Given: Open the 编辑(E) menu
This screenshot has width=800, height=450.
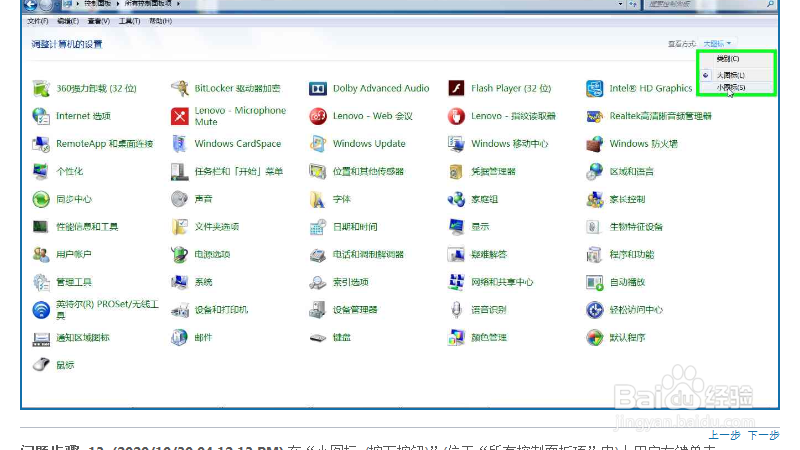Looking at the screenshot, I should pyautogui.click(x=68, y=21).
